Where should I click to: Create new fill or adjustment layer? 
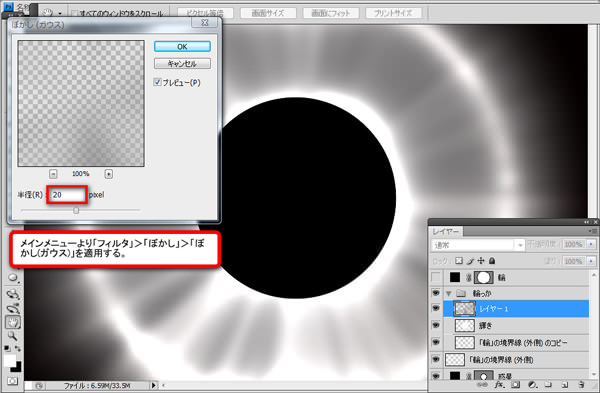click(x=532, y=385)
